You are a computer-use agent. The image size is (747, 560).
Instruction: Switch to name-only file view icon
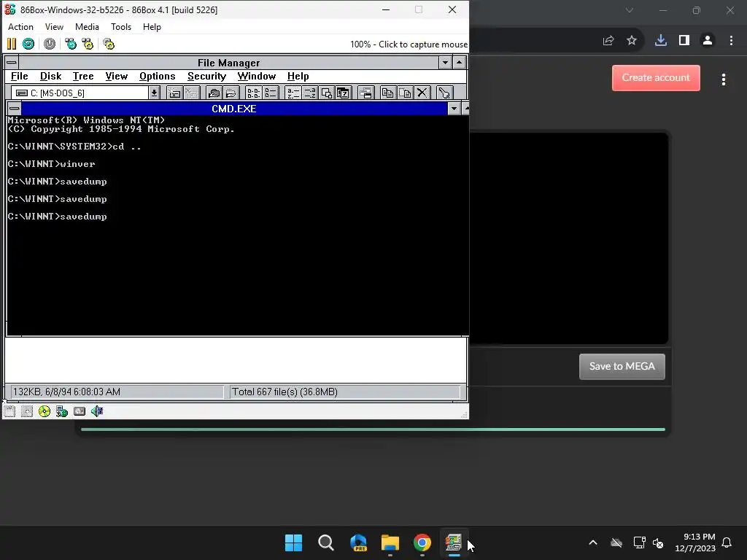coord(253,93)
